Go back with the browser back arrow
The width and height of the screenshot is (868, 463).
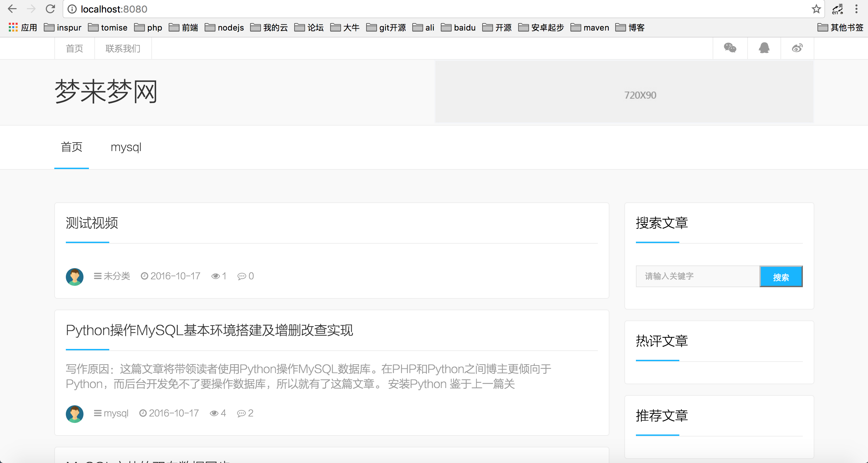coord(12,9)
